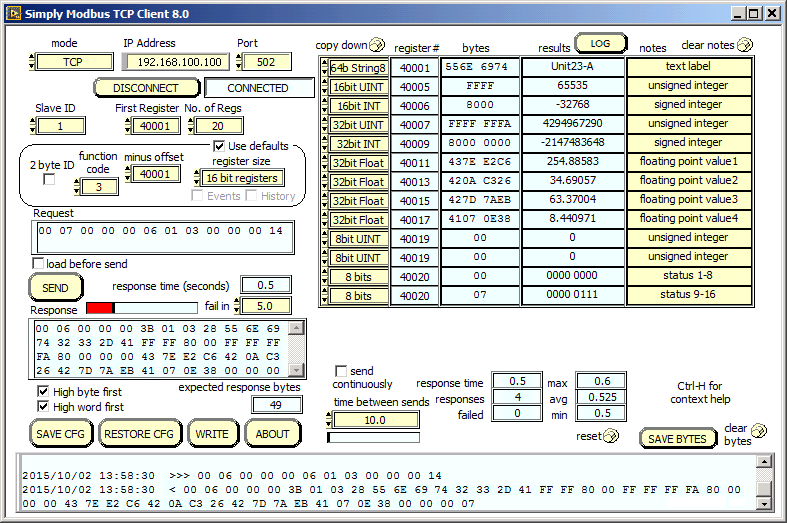
Task: Click the Port stepper arrows
Action: (239, 62)
